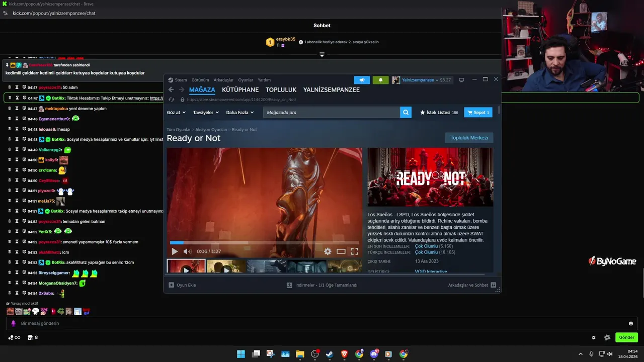Screen dimensions: 644x362
Task: Open the Oyunlar menu
Action: [246, 80]
